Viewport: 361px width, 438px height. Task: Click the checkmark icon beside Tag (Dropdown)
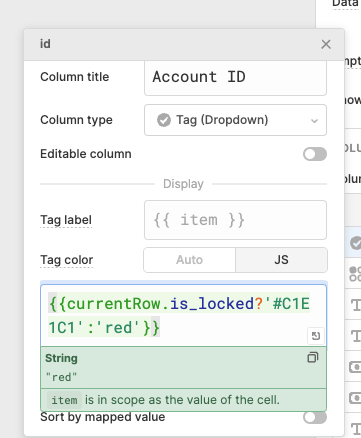[x=164, y=120]
